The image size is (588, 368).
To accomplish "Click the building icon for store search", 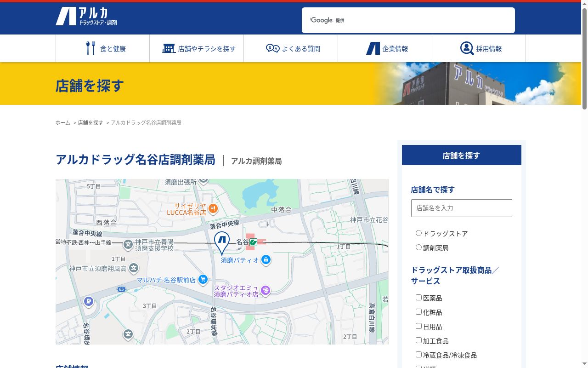I will tap(169, 48).
